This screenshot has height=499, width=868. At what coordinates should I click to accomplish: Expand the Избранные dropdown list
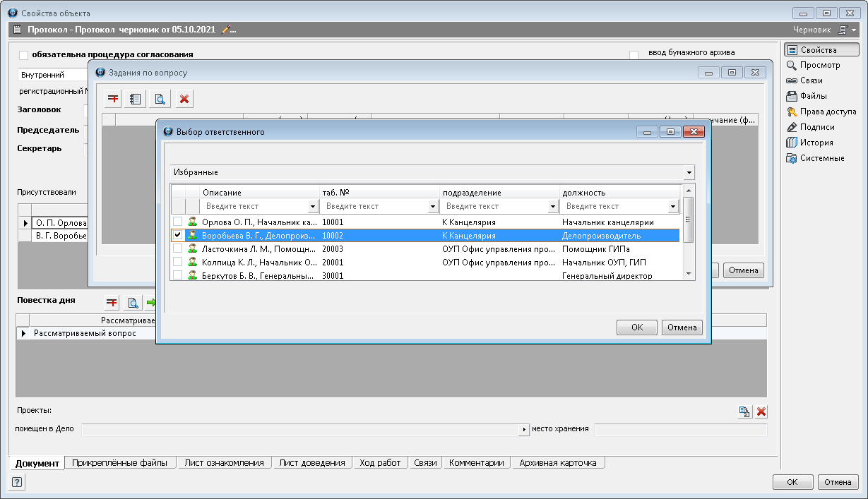point(688,173)
